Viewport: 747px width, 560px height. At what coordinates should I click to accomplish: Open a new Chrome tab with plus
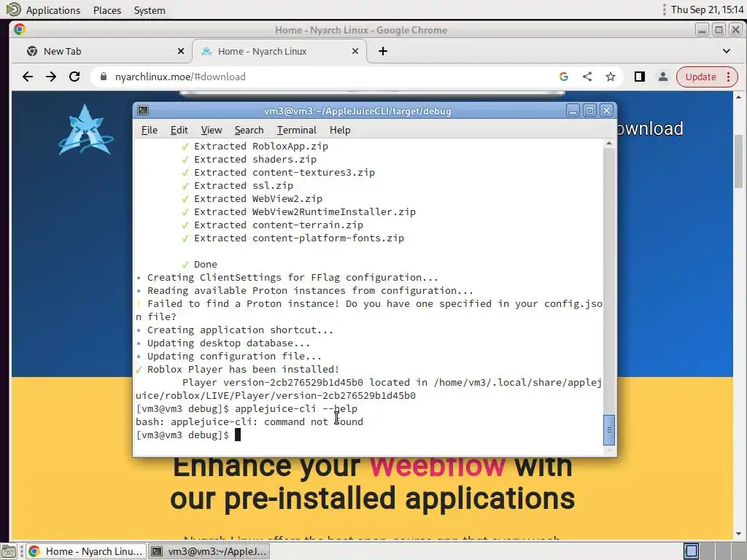click(383, 51)
